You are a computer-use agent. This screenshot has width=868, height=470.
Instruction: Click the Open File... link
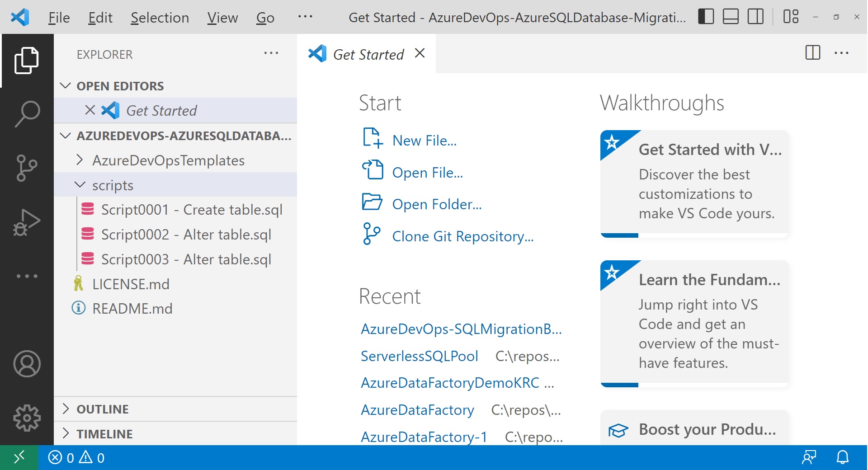(427, 173)
